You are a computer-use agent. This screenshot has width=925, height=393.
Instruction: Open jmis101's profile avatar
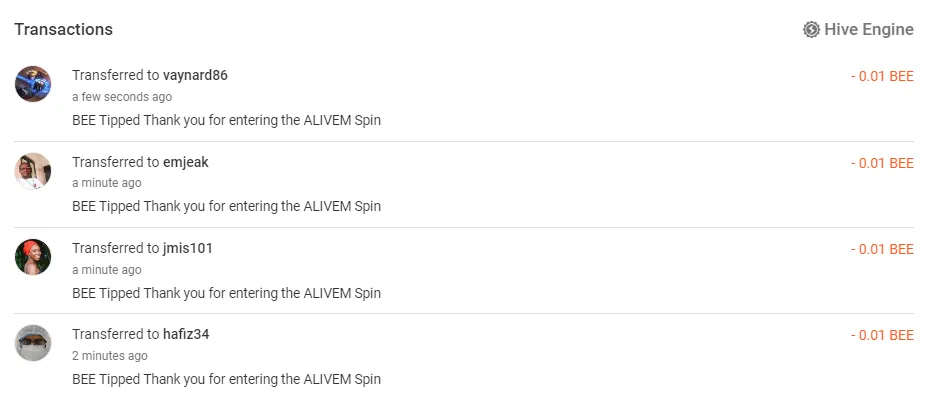[33, 257]
